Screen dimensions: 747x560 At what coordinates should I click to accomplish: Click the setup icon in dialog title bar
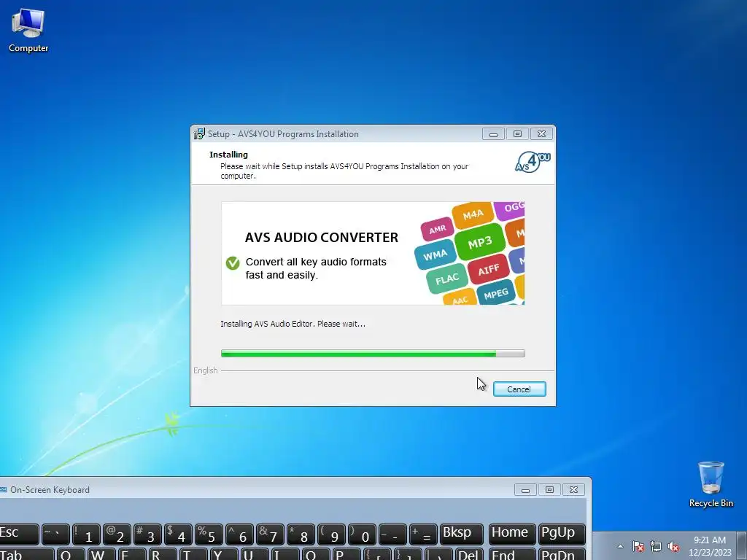tap(199, 134)
